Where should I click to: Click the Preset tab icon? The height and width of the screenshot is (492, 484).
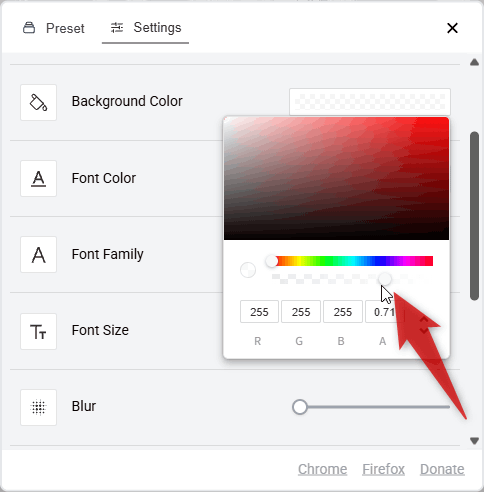pyautogui.click(x=29, y=28)
